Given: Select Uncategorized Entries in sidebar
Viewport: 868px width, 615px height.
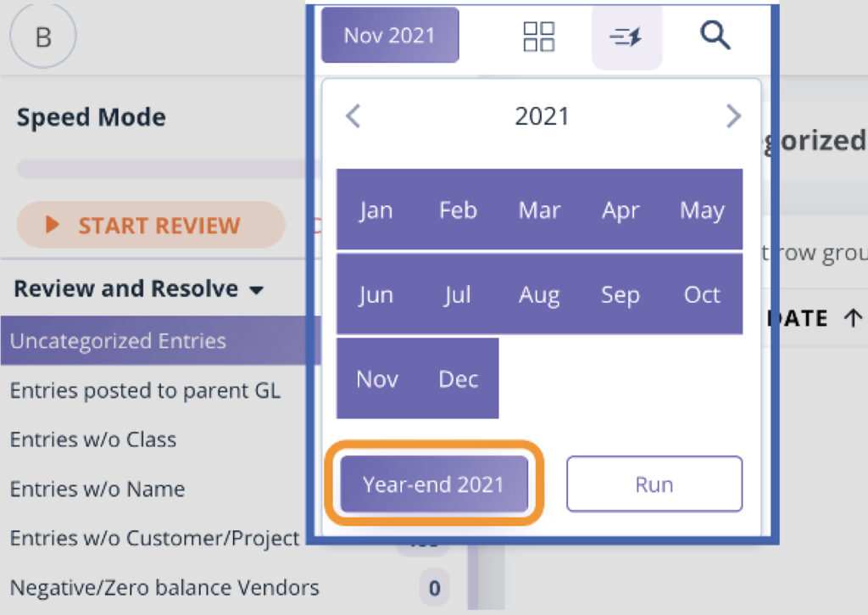Looking at the screenshot, I should click(x=160, y=341).
